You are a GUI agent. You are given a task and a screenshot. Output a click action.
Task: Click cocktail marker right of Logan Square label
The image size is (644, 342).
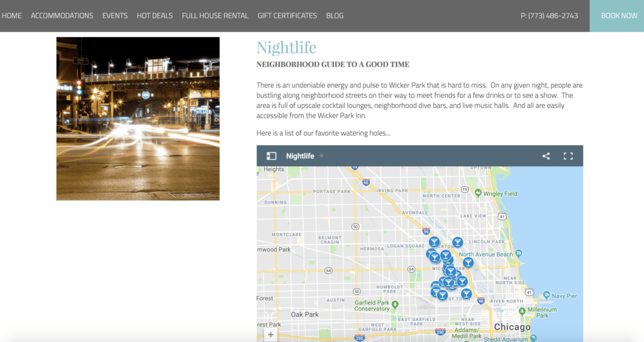point(434,242)
